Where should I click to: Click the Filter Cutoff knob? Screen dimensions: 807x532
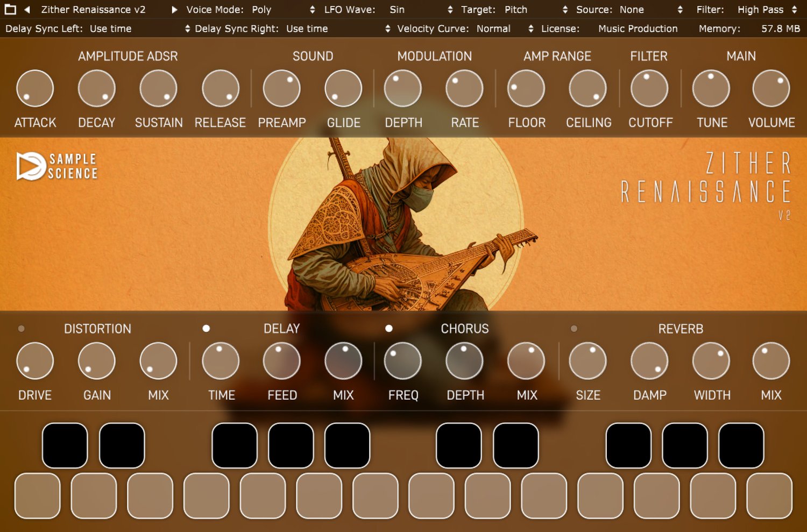(649, 89)
